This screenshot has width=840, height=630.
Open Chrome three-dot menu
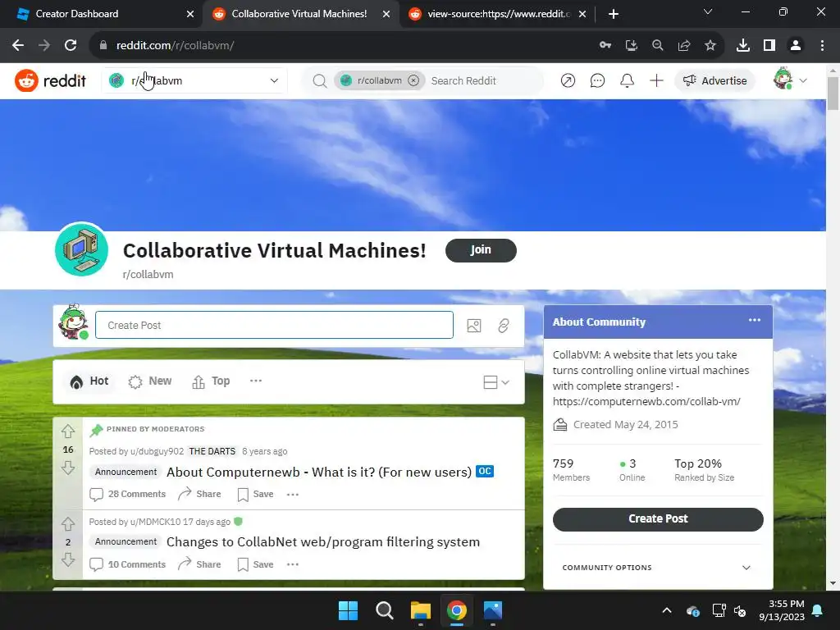822,46
